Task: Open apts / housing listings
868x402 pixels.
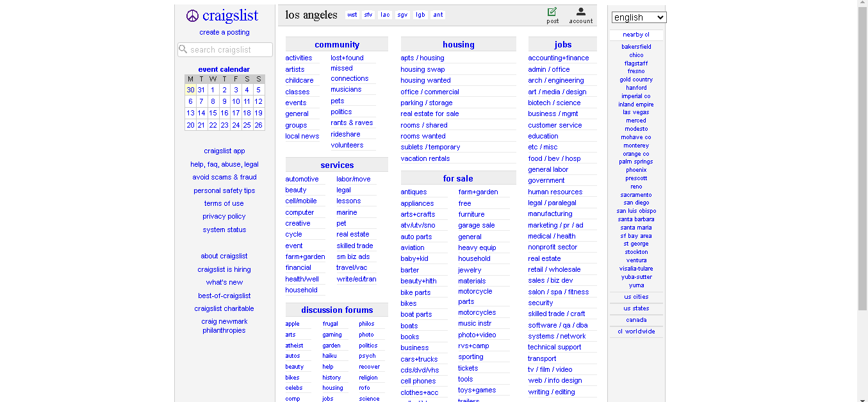Action: (x=422, y=58)
